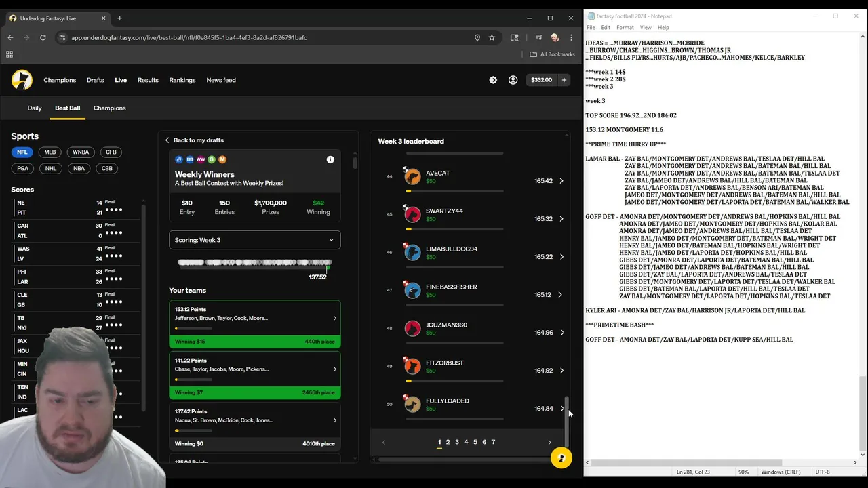Open the Drafts nav item
The height and width of the screenshot is (488, 868).
pos(96,80)
